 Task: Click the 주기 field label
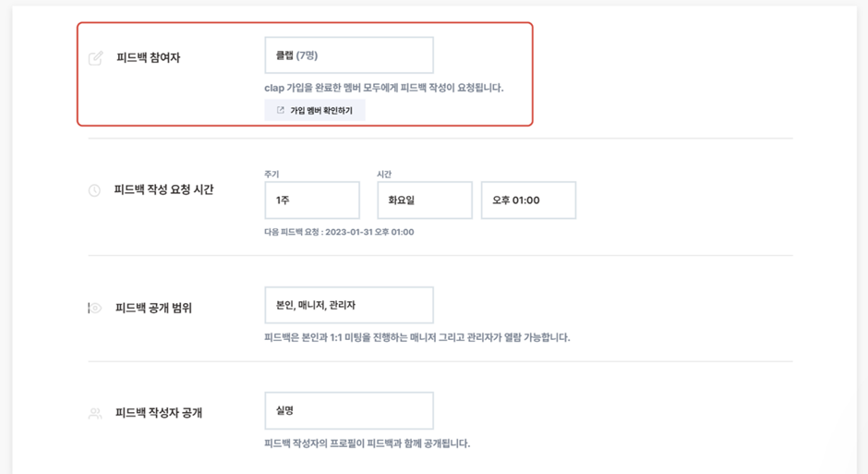click(x=271, y=174)
